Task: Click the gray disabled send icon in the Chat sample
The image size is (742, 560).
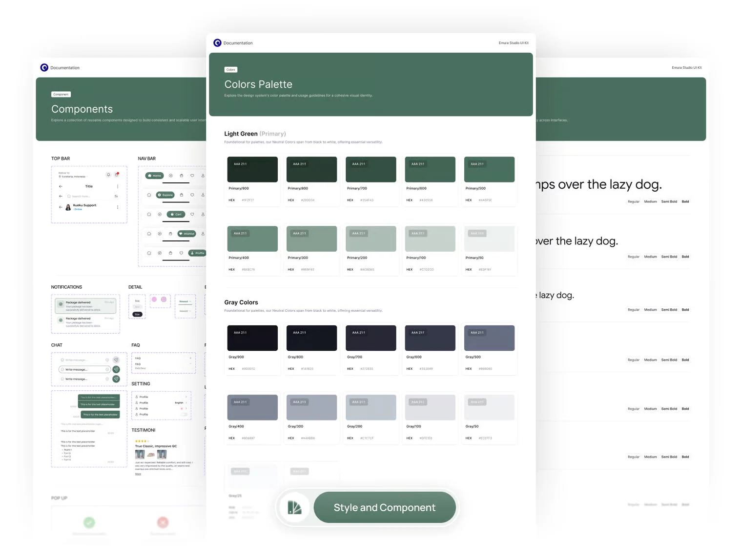Action: coord(116,360)
